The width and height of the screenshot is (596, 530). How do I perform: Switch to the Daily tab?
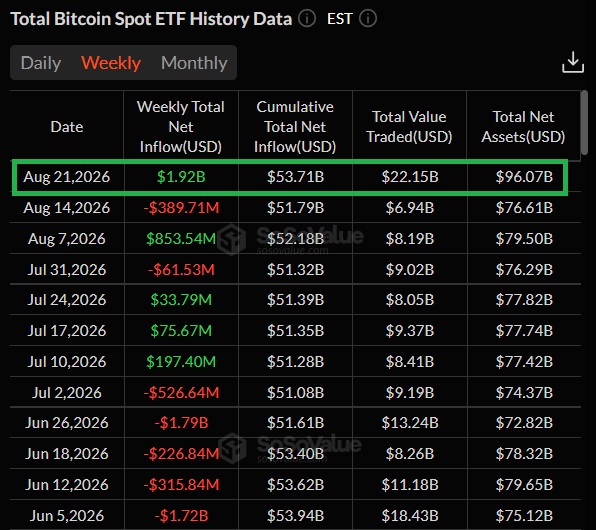click(41, 63)
